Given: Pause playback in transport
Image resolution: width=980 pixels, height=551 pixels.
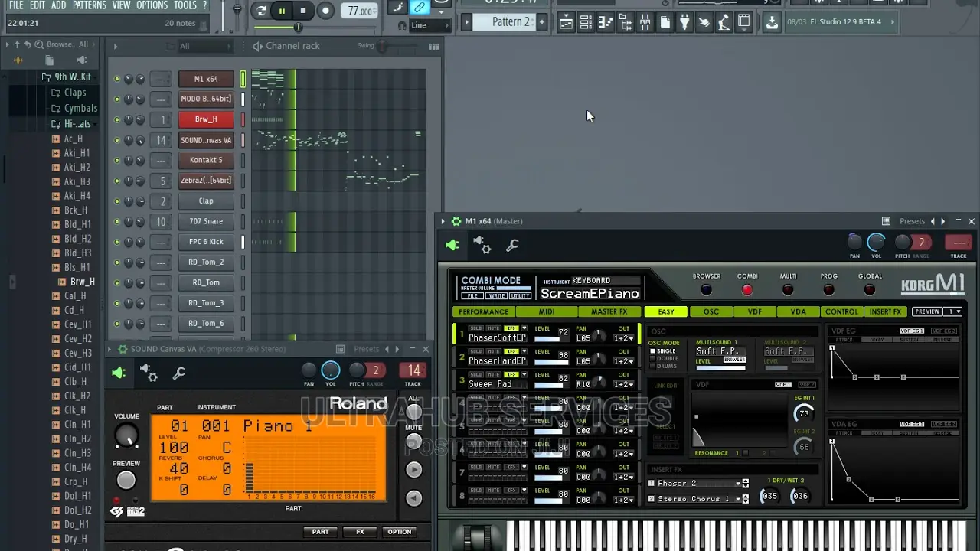Looking at the screenshot, I should [282, 11].
